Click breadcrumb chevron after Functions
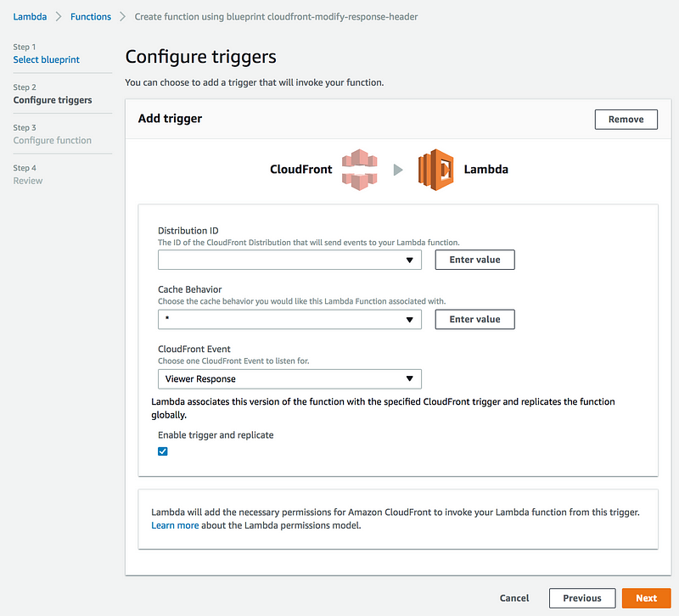This screenshot has height=616, width=679. pos(122,16)
